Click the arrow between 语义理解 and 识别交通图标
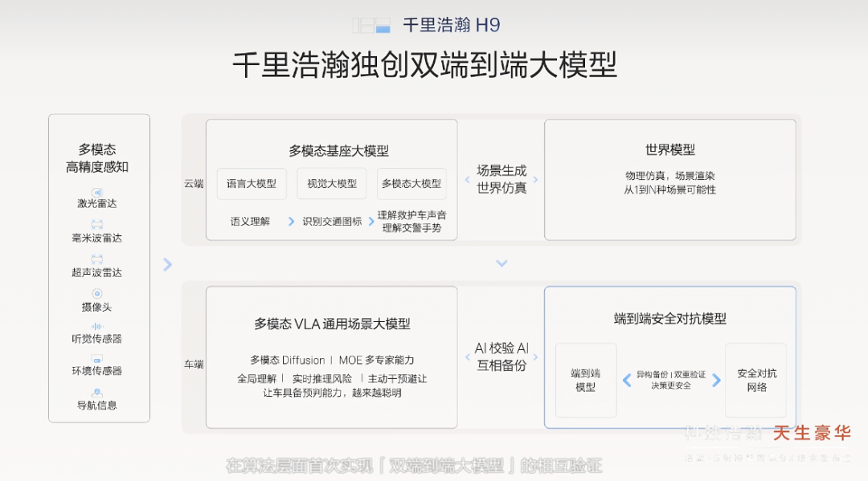 (x=292, y=222)
